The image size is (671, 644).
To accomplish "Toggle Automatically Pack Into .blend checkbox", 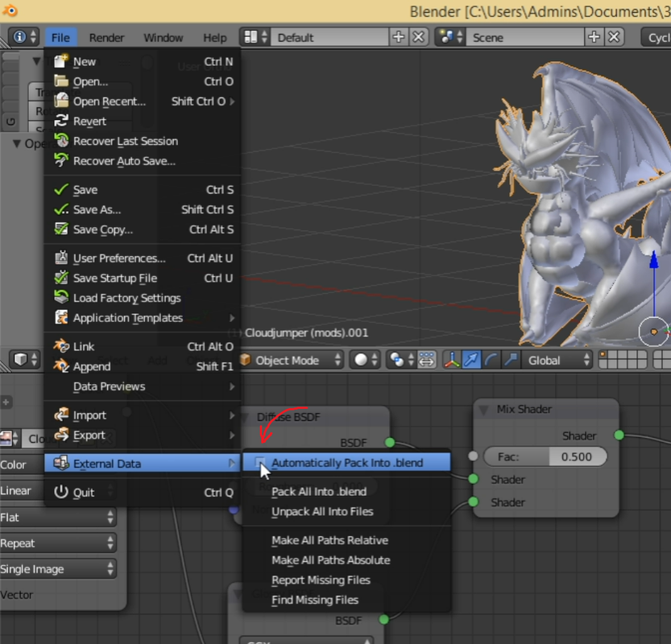I will (259, 462).
